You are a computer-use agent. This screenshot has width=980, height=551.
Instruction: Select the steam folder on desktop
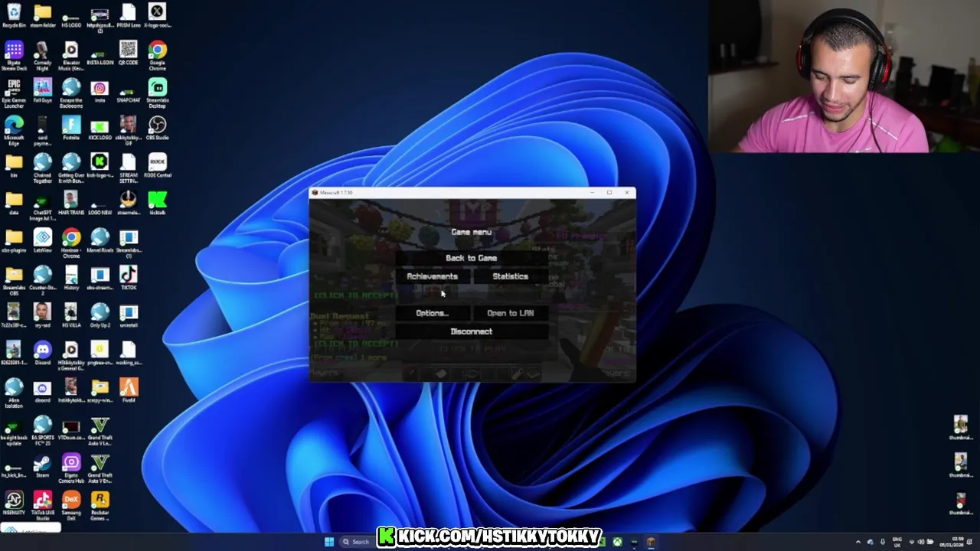(x=42, y=15)
